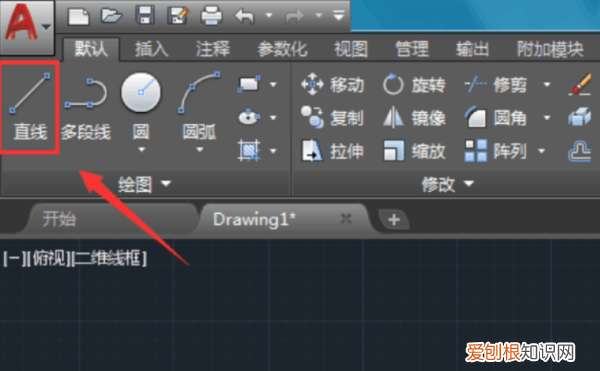
Task: Open the ellipse tool dropdown arrow
Action: (x=273, y=117)
